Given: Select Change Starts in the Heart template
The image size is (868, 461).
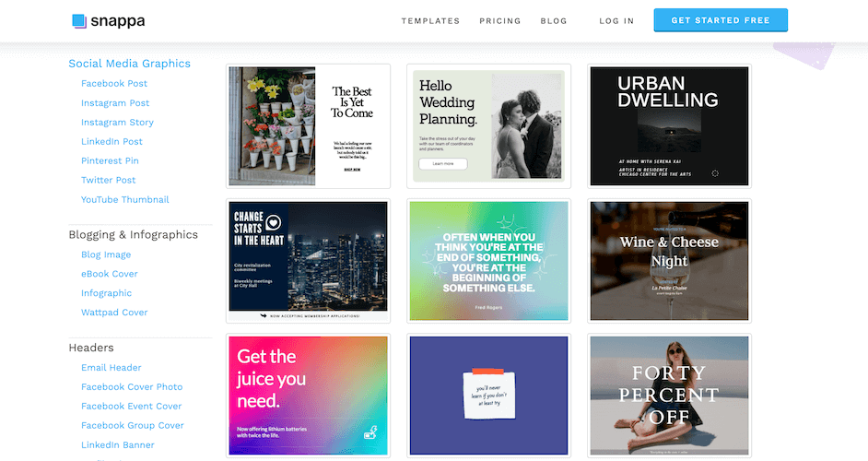Looking at the screenshot, I should [309, 261].
